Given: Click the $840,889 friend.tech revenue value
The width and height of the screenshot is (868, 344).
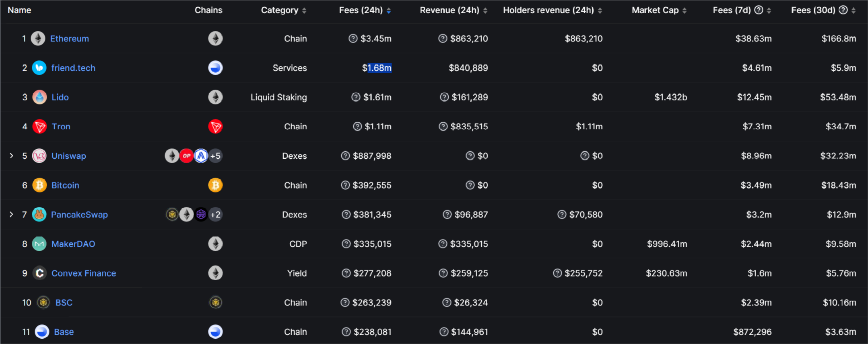Looking at the screenshot, I should tap(468, 68).
